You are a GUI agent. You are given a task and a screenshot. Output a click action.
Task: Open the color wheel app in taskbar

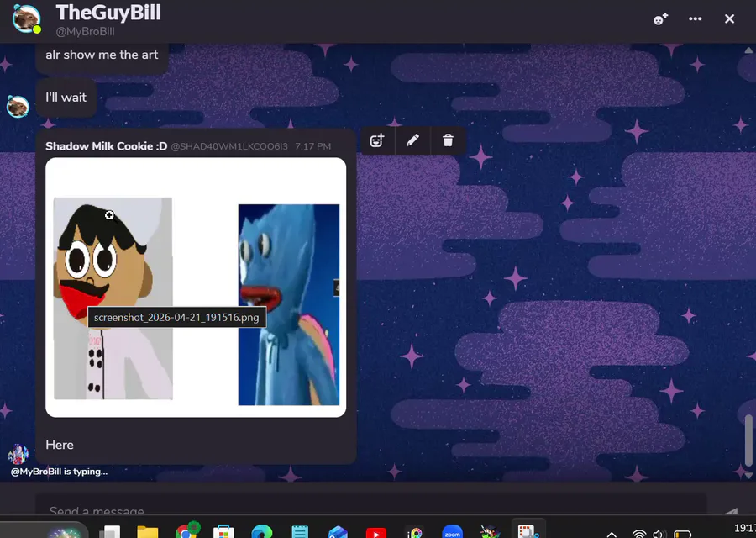pyautogui.click(x=414, y=532)
